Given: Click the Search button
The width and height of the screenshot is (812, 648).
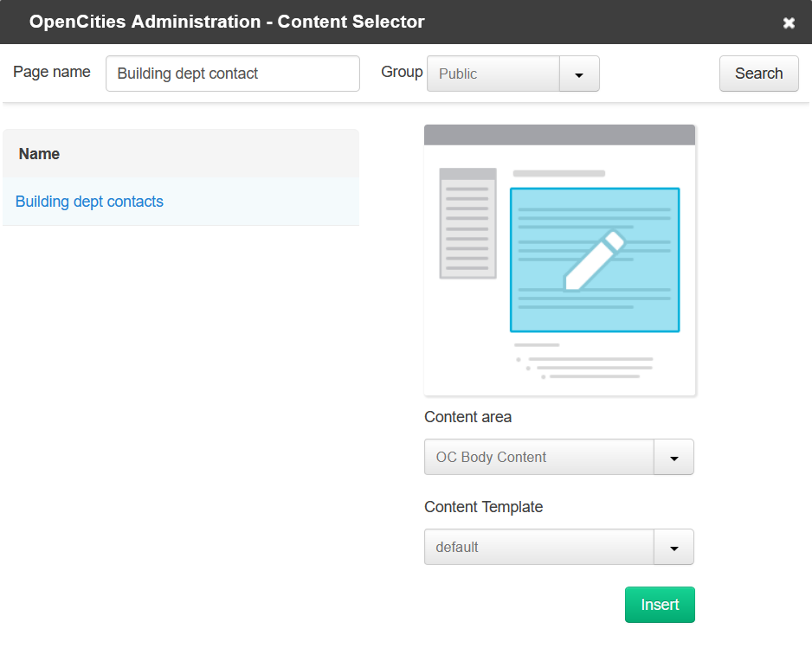Looking at the screenshot, I should click(x=758, y=74).
